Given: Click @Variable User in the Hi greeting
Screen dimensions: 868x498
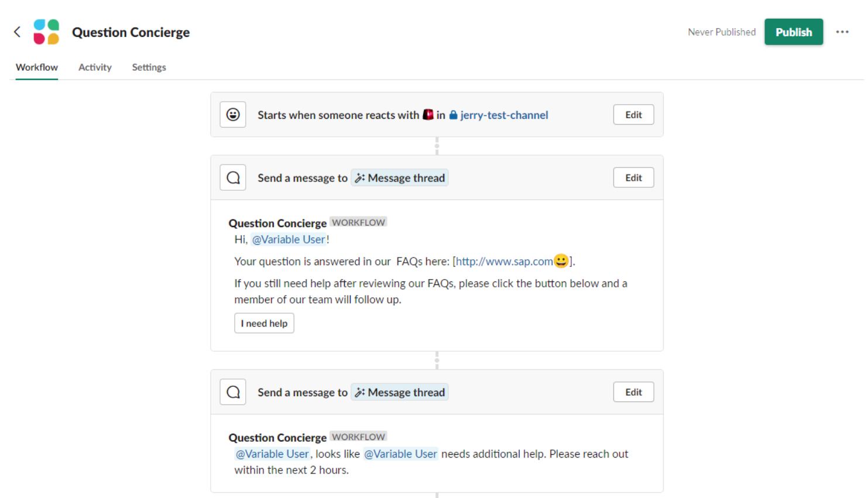Looking at the screenshot, I should (289, 239).
